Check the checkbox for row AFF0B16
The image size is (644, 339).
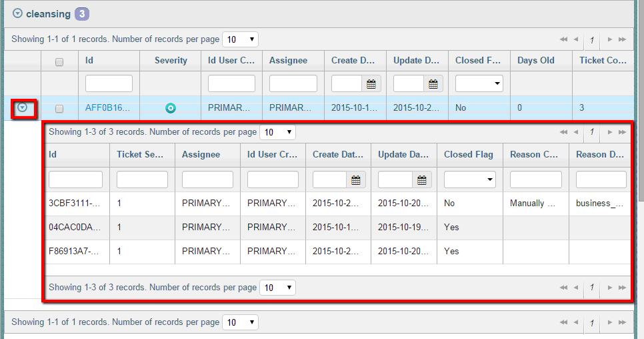pos(59,108)
